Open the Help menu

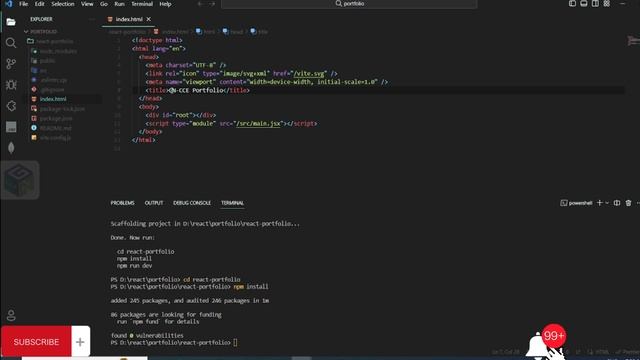(165, 4)
